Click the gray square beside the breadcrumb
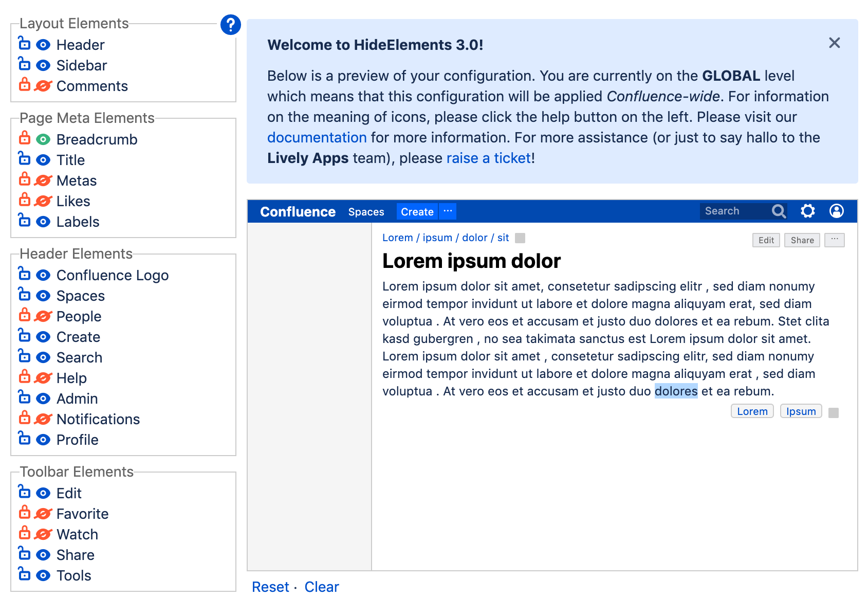 tap(520, 238)
